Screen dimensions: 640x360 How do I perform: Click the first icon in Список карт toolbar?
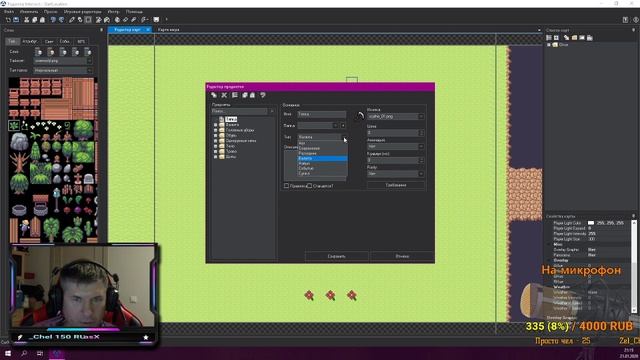(x=549, y=38)
